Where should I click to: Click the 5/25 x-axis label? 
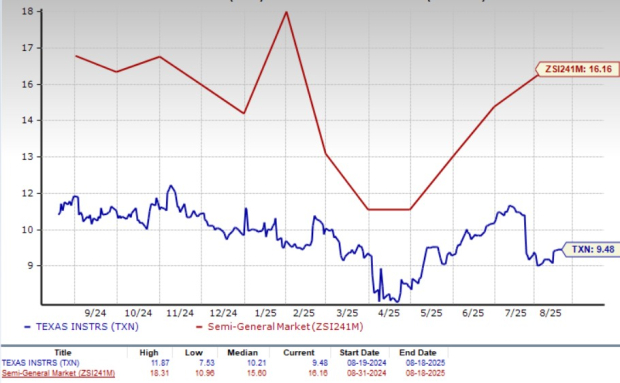click(431, 313)
